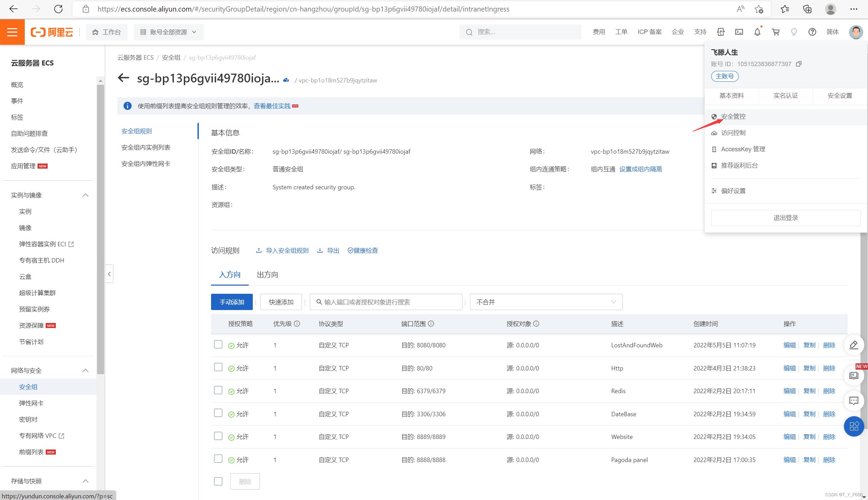This screenshot has height=500, width=868.
Task: Open the 实名认证 tab in account panel
Action: point(786,95)
